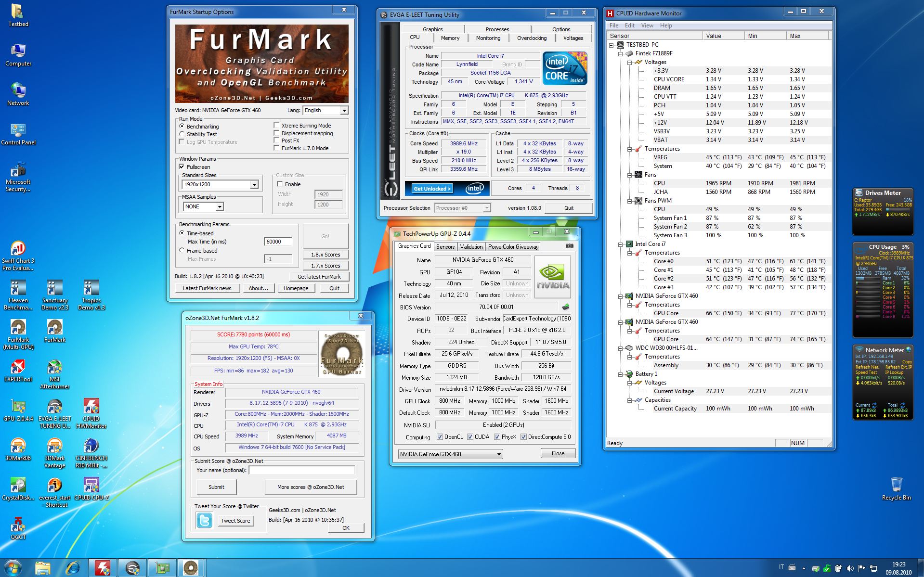Open the Computer desktop icon
Image resolution: width=924 pixels, height=577 pixels.
(18, 55)
